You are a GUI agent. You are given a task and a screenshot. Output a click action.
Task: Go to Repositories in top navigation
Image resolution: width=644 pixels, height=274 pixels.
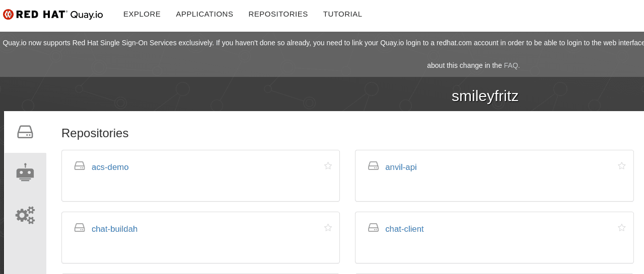(x=278, y=14)
